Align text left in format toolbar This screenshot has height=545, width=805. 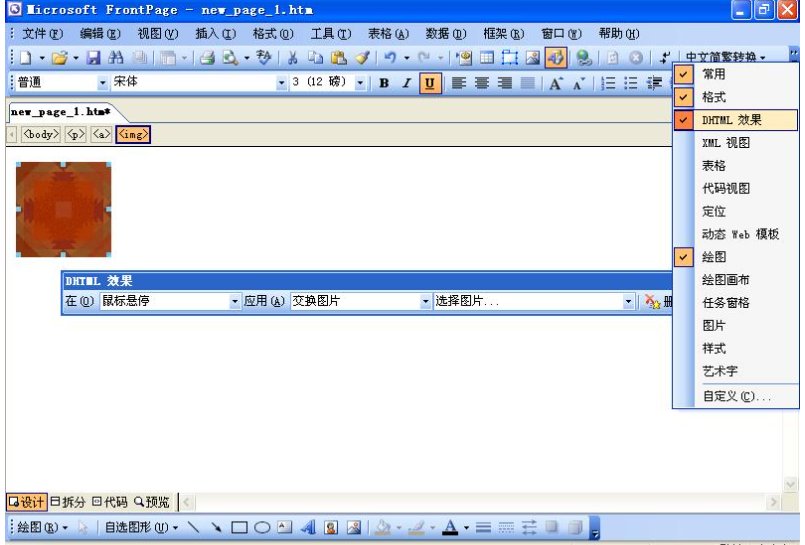pyautogui.click(x=458, y=83)
